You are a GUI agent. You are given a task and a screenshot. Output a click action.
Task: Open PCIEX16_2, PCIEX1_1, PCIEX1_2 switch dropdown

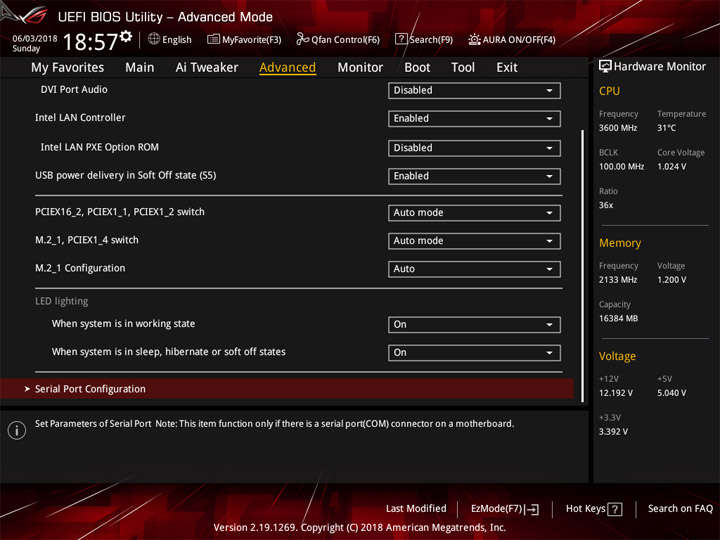coord(474,213)
